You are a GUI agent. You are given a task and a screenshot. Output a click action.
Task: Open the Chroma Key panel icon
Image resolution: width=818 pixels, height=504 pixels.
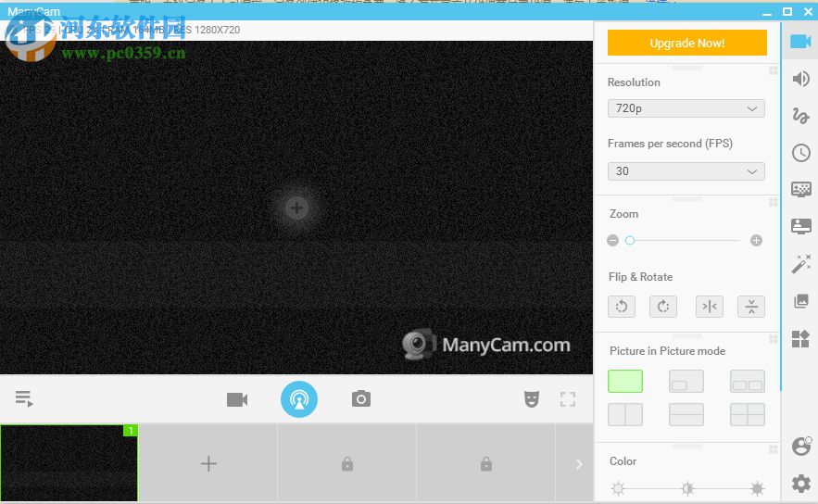click(800, 189)
